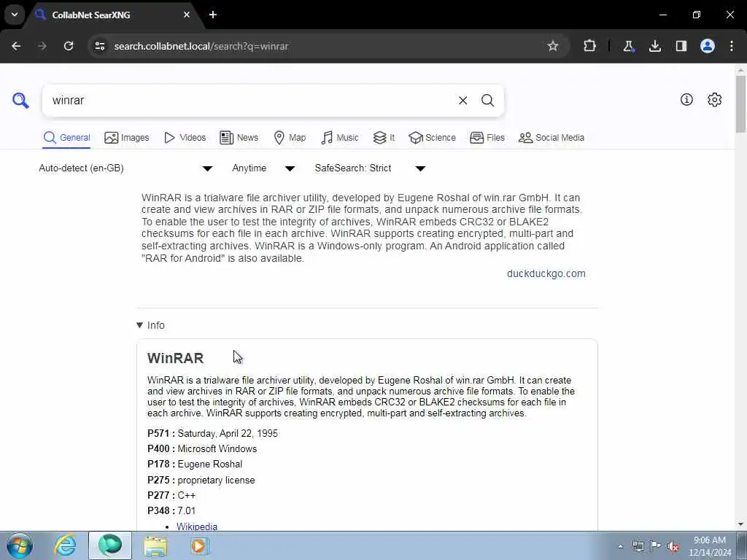Go back to previous page
Image resolution: width=747 pixels, height=560 pixels.
tap(16, 46)
